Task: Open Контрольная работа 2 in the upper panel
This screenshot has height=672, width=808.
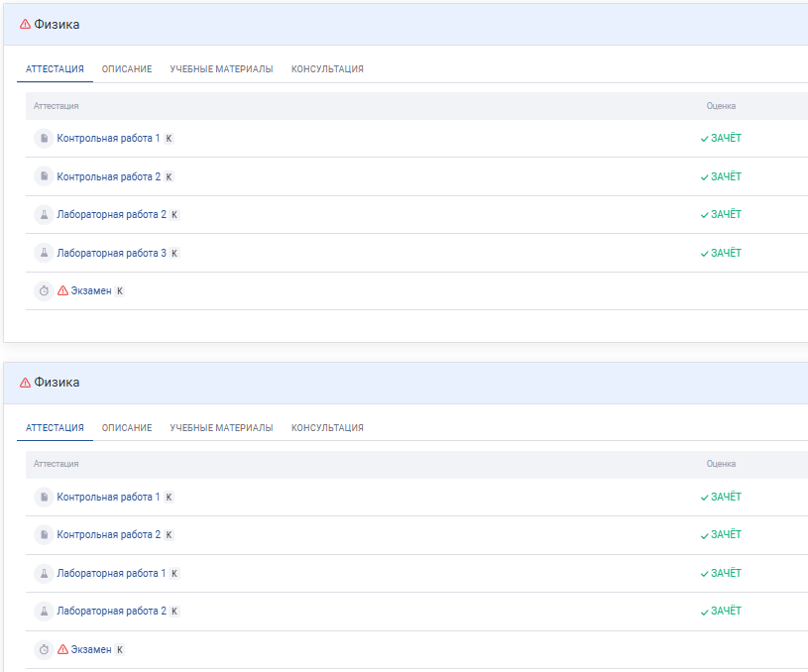Action: coord(108,176)
